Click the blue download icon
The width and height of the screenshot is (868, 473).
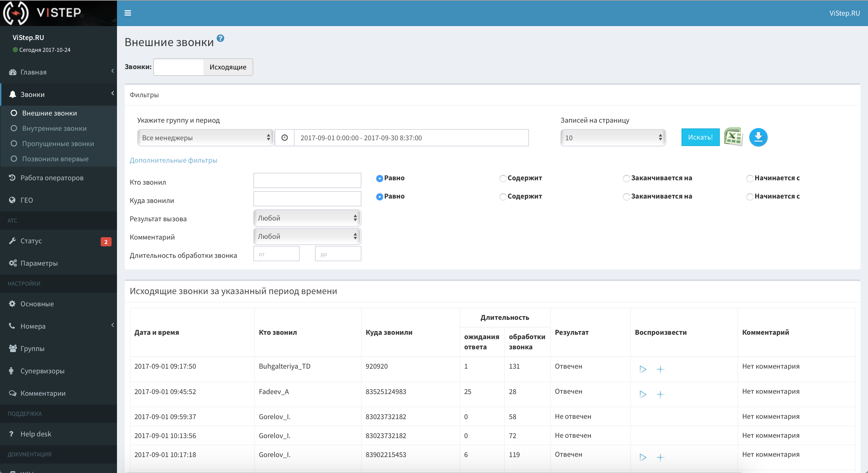[758, 137]
